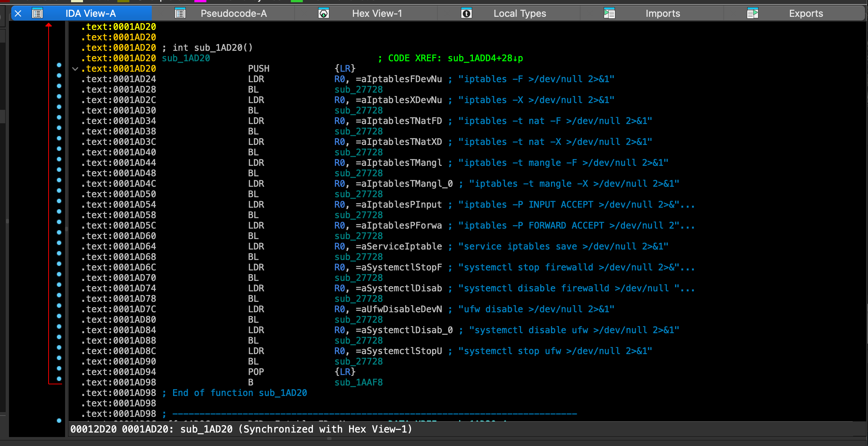
Task: Select the aSystemctlDisab_0 operand
Action: [407, 330]
